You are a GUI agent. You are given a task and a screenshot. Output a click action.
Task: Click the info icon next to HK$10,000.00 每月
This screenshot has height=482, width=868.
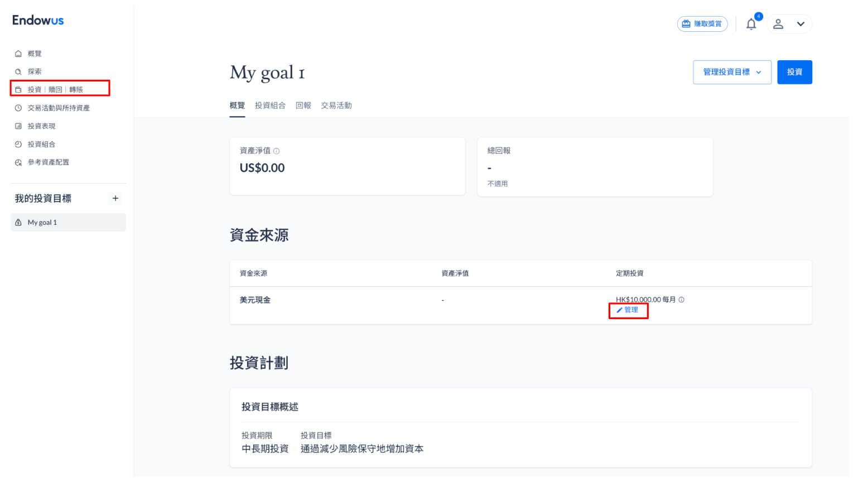pos(682,300)
